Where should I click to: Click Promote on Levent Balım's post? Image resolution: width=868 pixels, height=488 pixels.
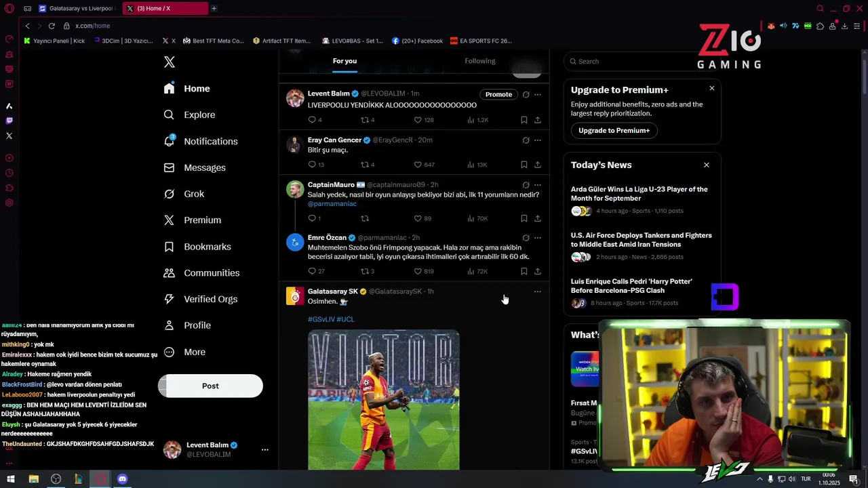(498, 94)
